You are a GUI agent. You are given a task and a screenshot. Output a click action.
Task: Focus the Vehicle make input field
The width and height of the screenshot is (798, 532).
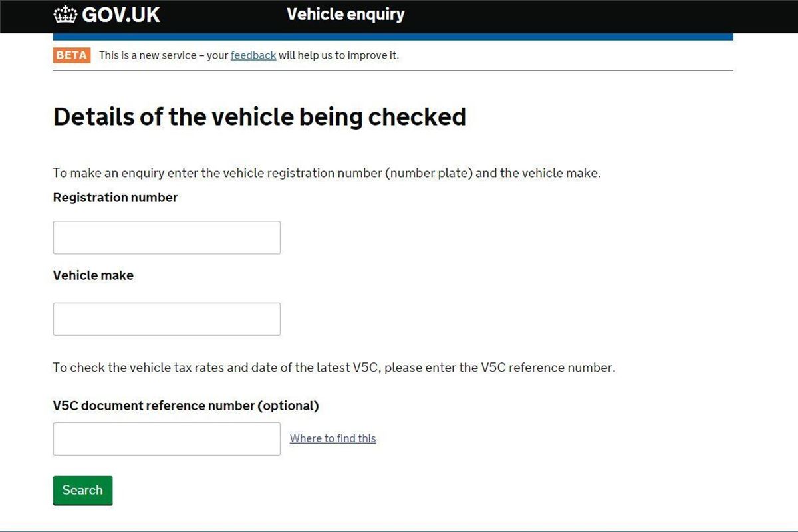tap(167, 319)
